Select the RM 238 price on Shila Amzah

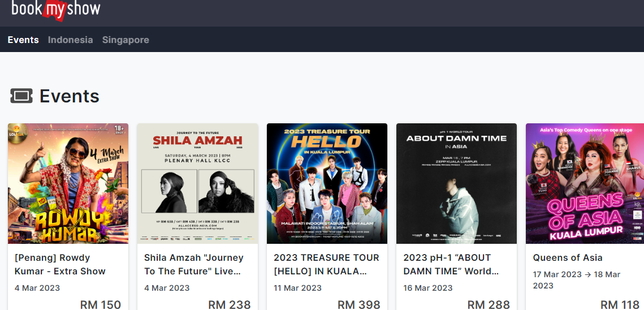(x=229, y=305)
